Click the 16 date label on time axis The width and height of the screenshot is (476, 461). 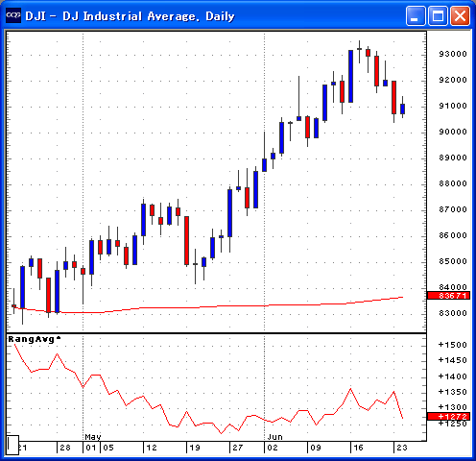358,448
